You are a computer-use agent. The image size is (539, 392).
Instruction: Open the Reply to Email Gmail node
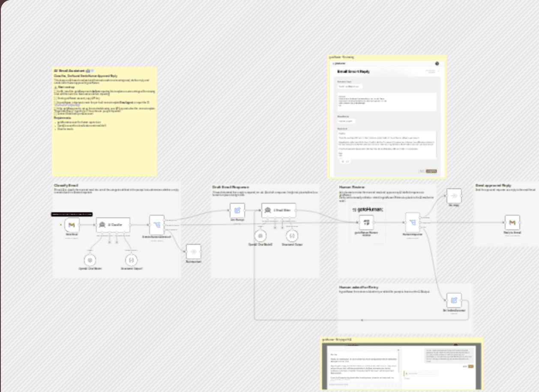click(x=512, y=223)
